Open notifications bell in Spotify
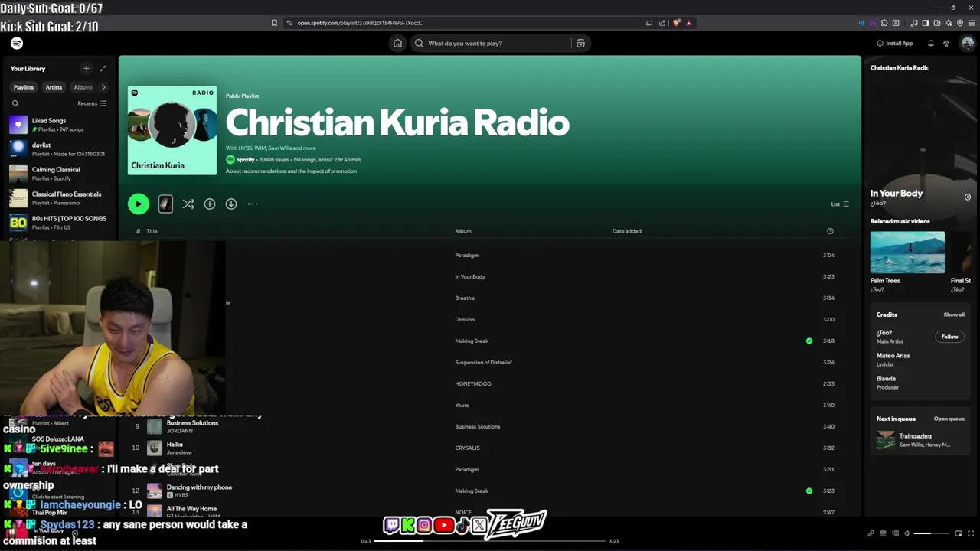Screen dimensions: 980x551 click(931, 44)
